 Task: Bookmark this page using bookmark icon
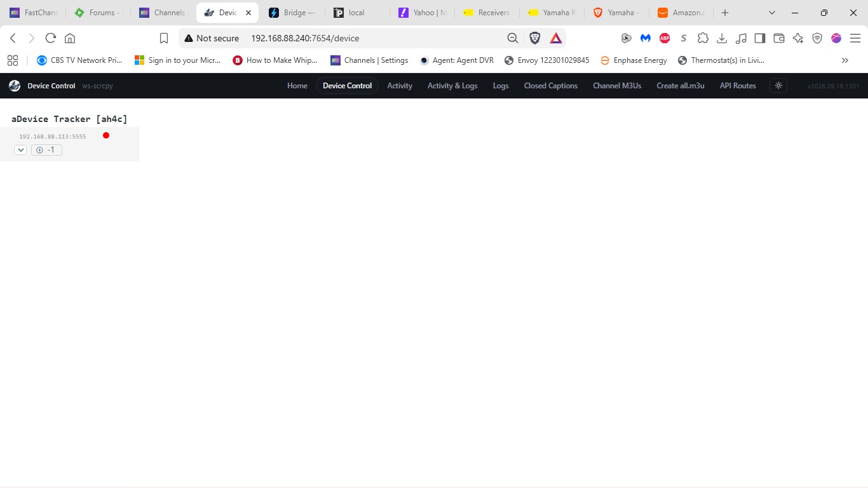pos(164,38)
